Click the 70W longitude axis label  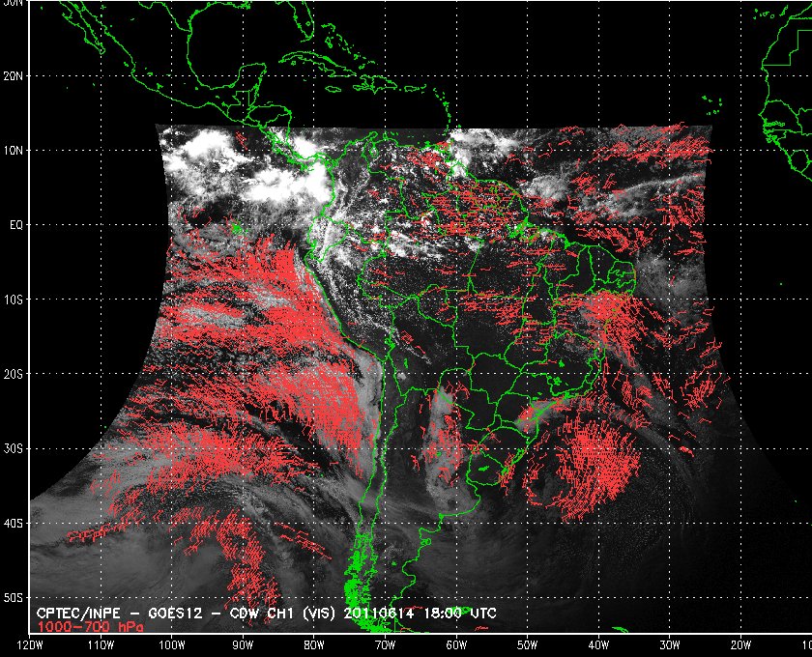386,645
